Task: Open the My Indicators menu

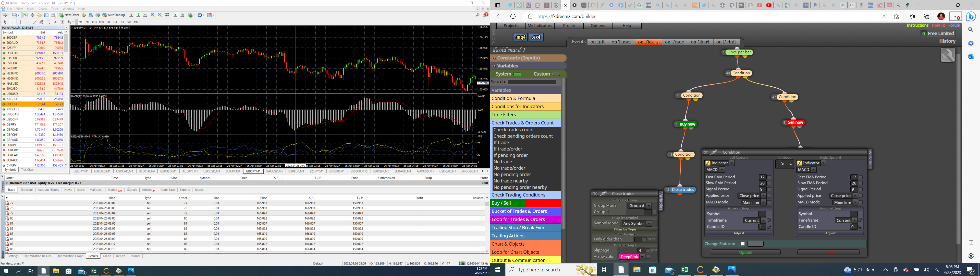Action: [540, 26]
